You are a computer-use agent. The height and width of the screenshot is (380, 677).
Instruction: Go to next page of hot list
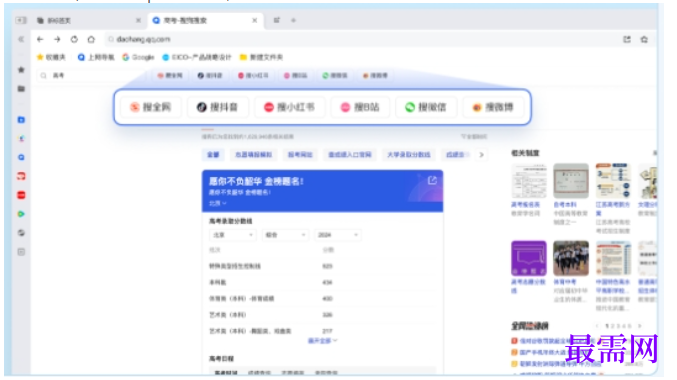640,326
